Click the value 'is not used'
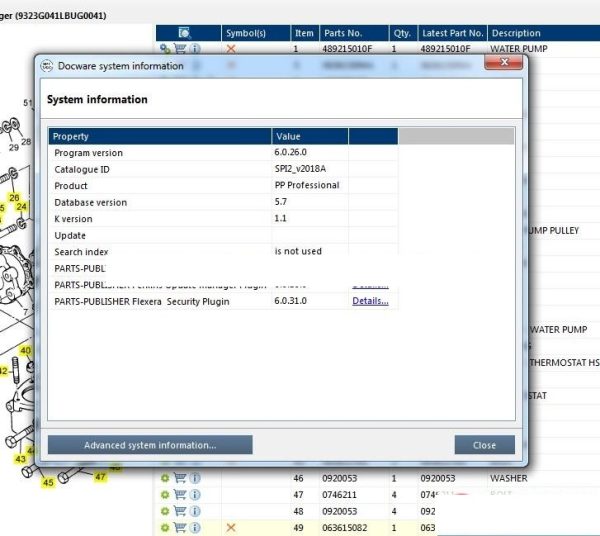 298,251
